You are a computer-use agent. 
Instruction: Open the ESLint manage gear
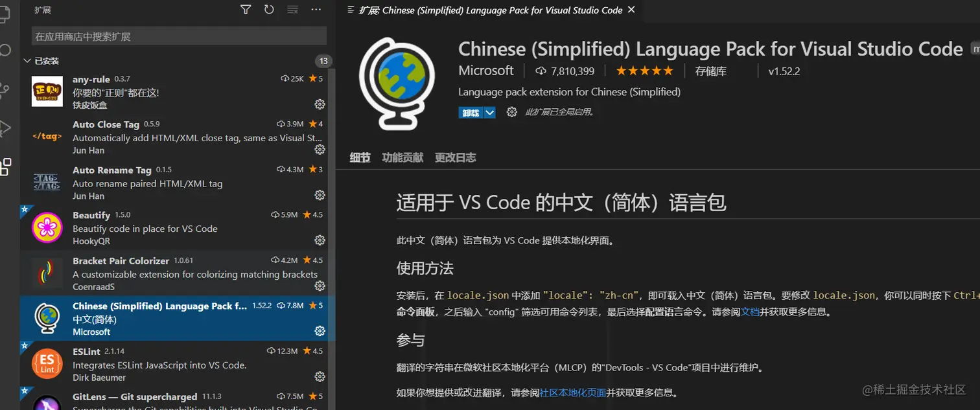[x=320, y=376]
